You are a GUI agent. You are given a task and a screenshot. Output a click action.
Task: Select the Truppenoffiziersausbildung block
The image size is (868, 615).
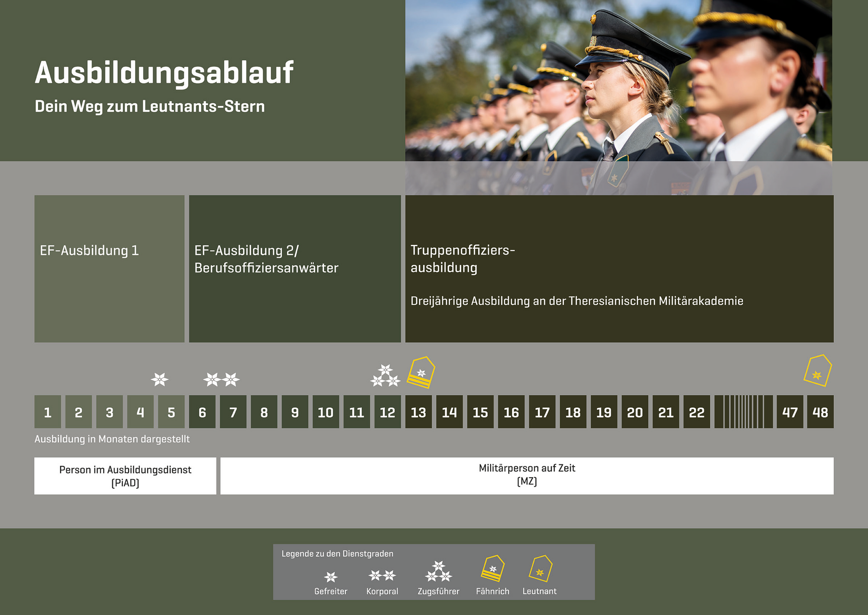(619, 269)
